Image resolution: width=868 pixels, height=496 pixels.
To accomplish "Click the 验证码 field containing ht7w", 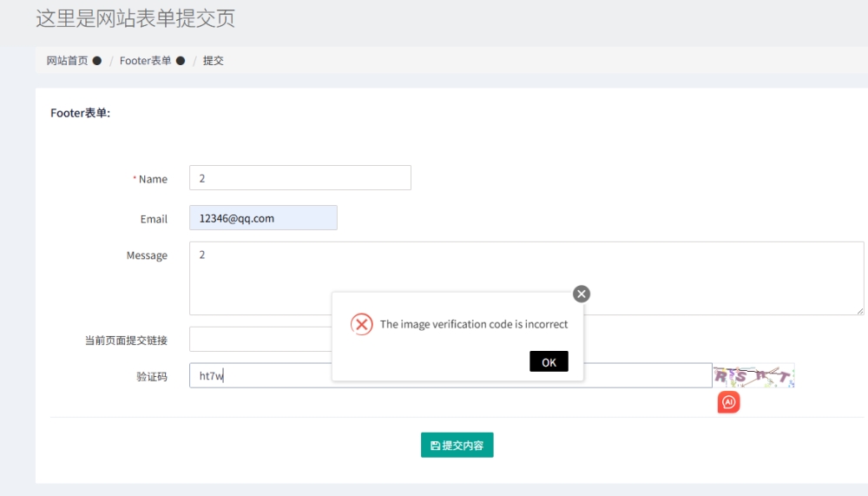I will click(x=260, y=376).
